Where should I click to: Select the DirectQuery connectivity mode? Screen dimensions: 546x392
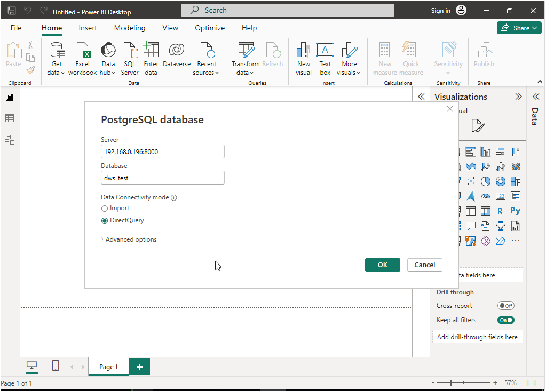[105, 220]
